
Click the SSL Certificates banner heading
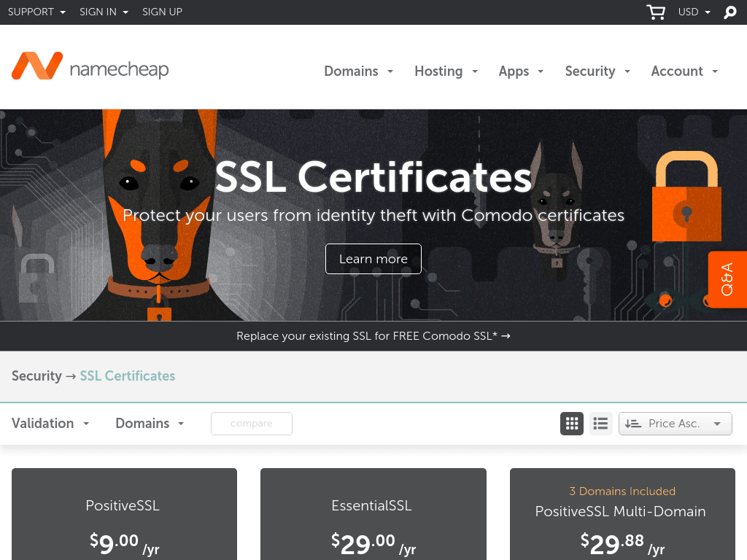373,176
